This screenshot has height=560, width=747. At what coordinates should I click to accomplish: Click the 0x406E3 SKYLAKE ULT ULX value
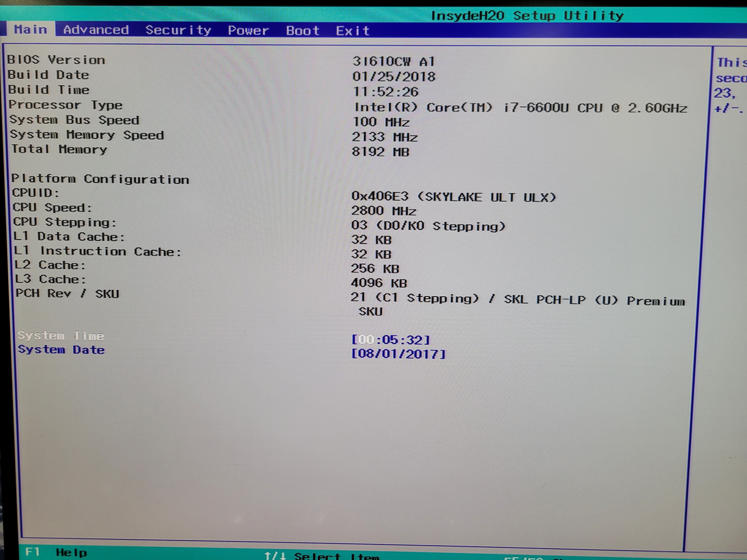(x=454, y=196)
